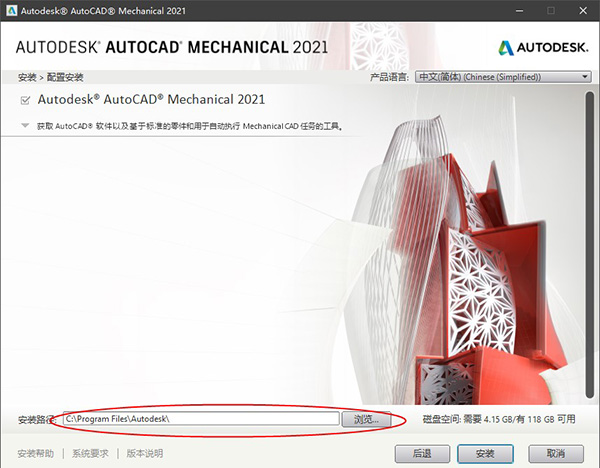
Task: Start installation with the 安装 button
Action: (x=486, y=454)
